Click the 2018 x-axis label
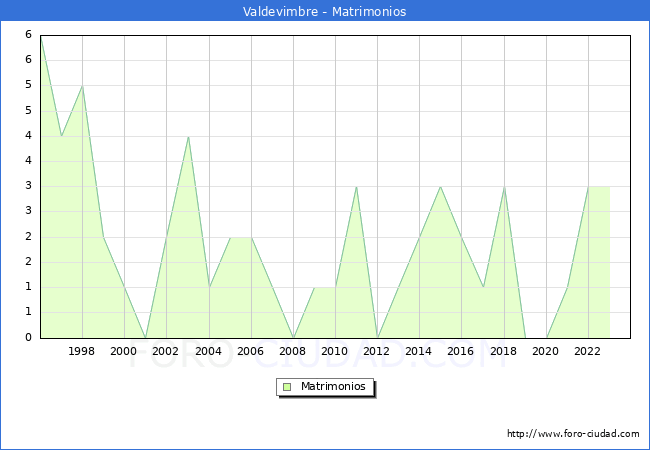Screen dimensions: 650x450 click(504, 351)
